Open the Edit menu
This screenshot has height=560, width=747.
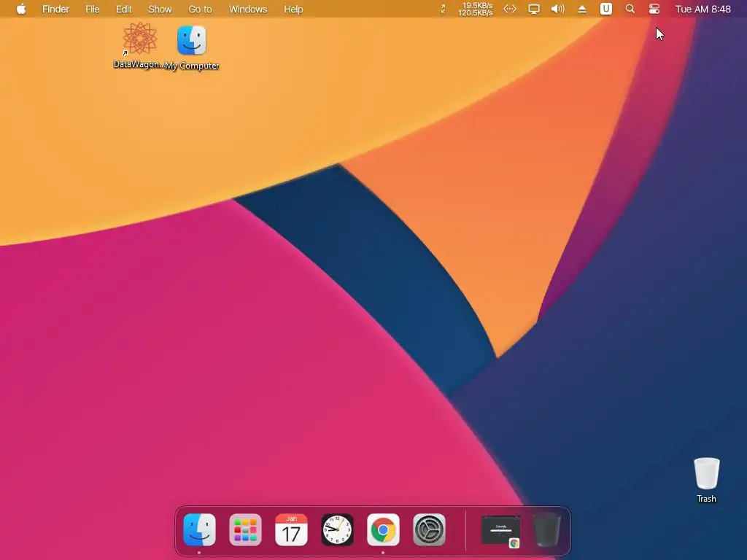coord(124,9)
